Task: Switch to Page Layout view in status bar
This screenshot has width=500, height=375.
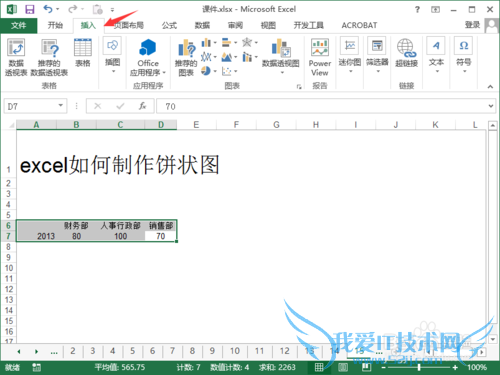Action: (343, 367)
